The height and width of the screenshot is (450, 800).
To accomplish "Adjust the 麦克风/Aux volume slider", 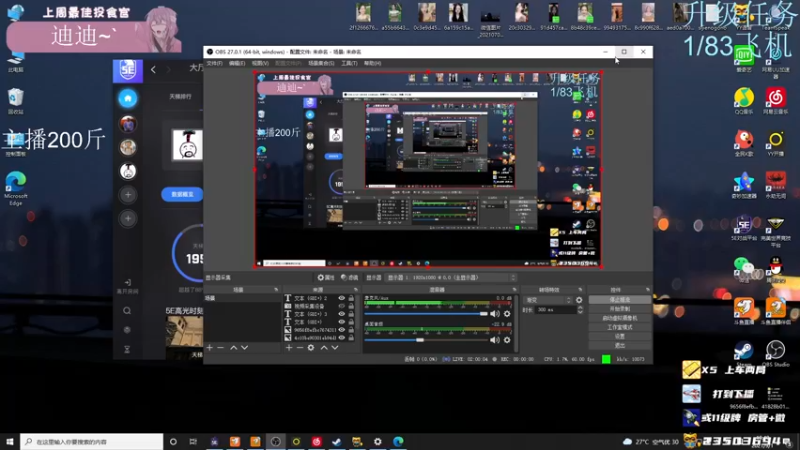I will point(426,314).
